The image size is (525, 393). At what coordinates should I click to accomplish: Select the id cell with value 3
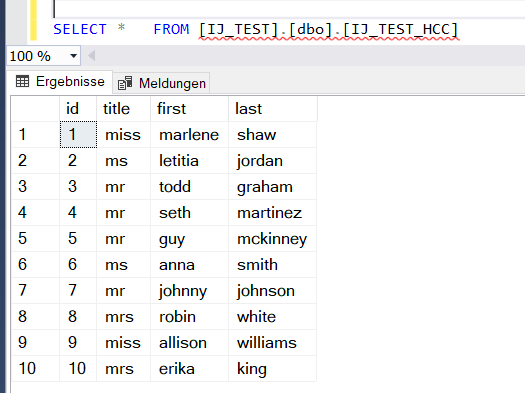click(x=78, y=186)
